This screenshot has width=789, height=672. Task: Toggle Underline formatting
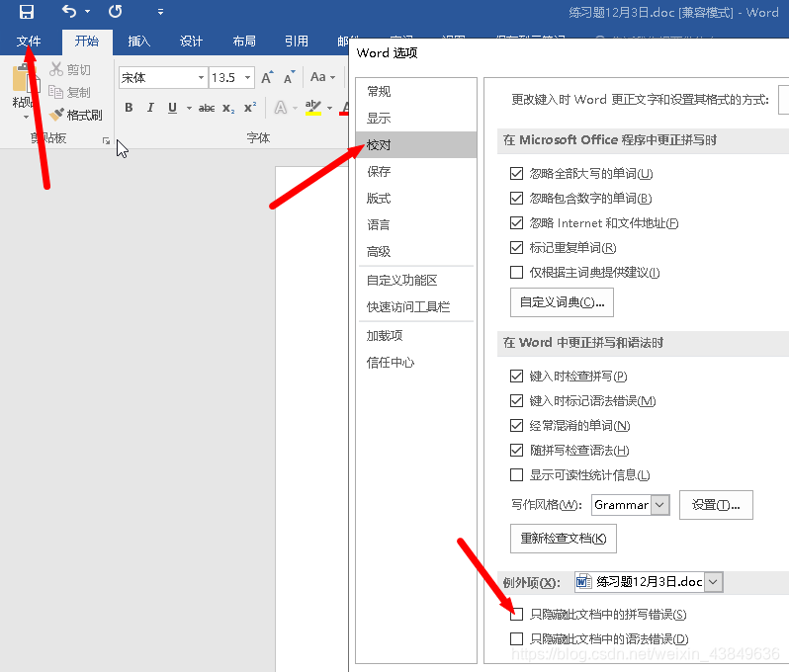coord(173,107)
